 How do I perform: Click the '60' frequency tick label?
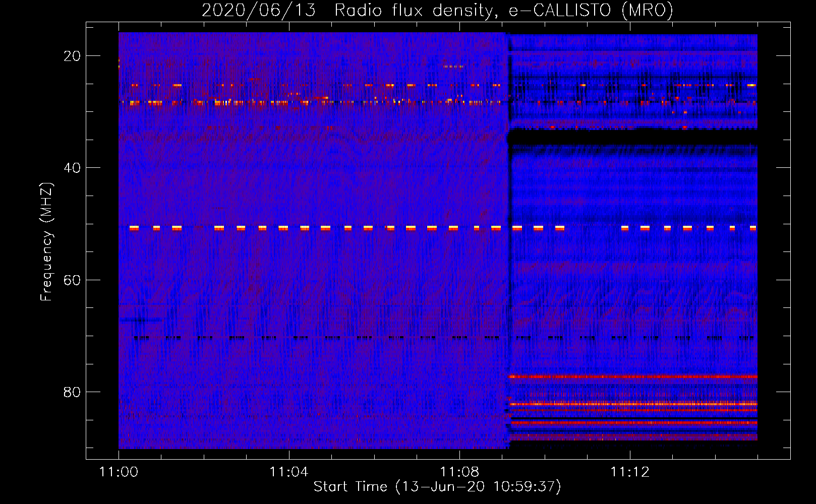[x=72, y=280]
